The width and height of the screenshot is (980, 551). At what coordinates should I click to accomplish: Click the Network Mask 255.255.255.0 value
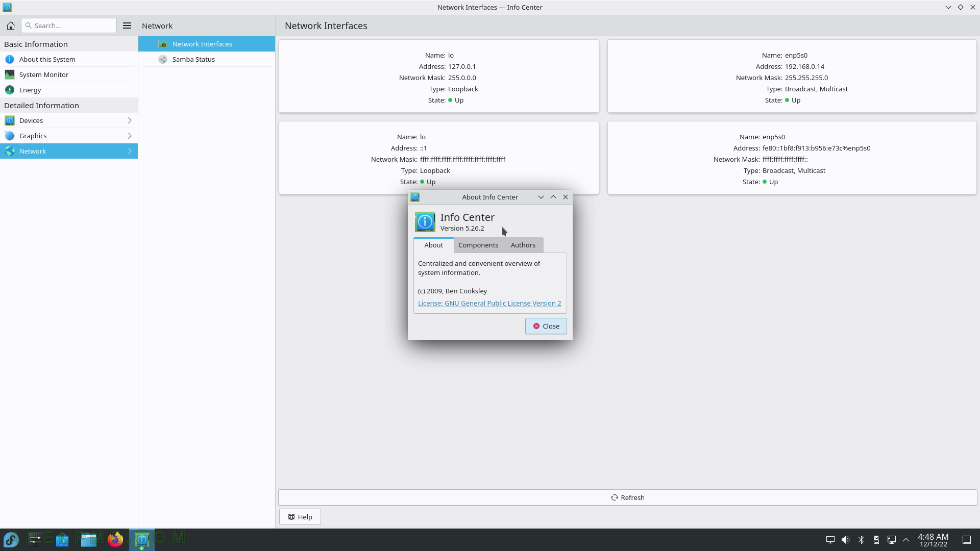(806, 78)
